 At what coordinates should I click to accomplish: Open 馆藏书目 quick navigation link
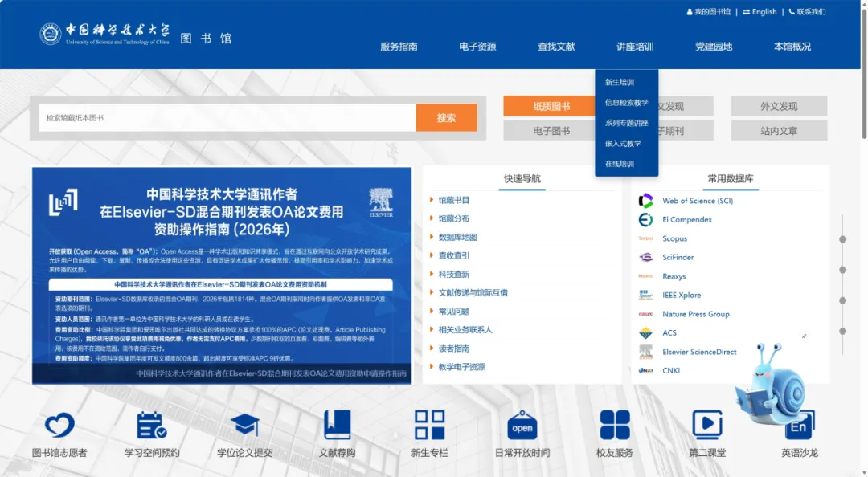[x=454, y=200]
